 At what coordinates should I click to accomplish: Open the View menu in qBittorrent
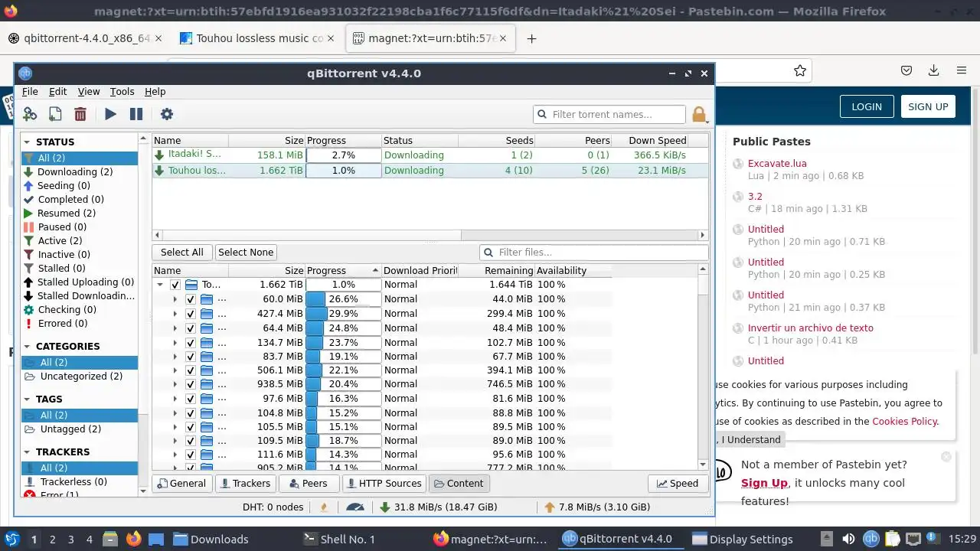(x=89, y=91)
